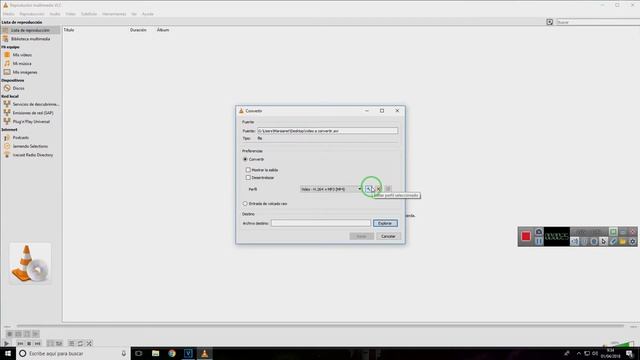Toggle fullscreen video button

click(50, 344)
